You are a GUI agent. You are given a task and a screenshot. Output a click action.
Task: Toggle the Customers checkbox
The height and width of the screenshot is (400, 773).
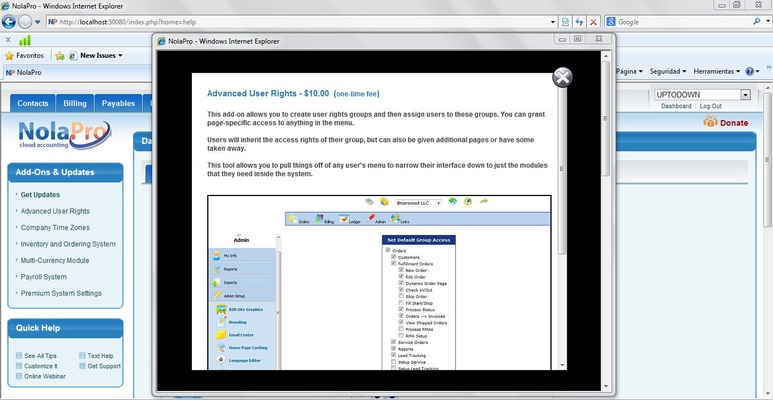pyautogui.click(x=393, y=257)
